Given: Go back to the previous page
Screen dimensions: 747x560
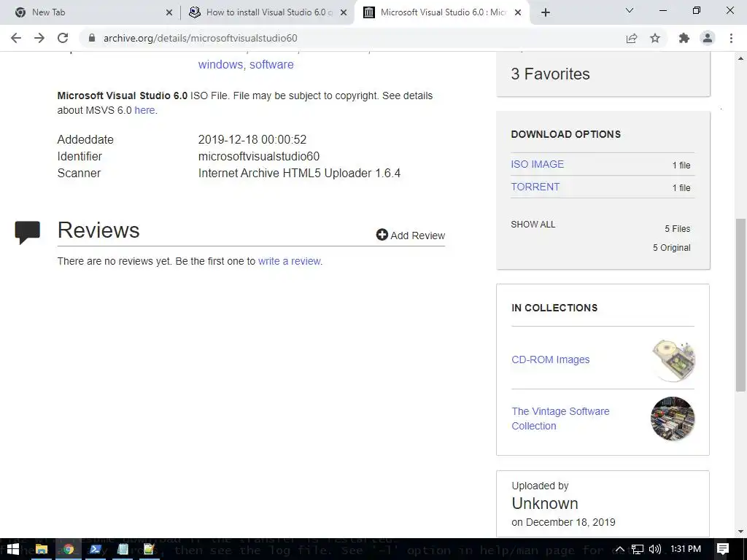Looking at the screenshot, I should coord(16,38).
